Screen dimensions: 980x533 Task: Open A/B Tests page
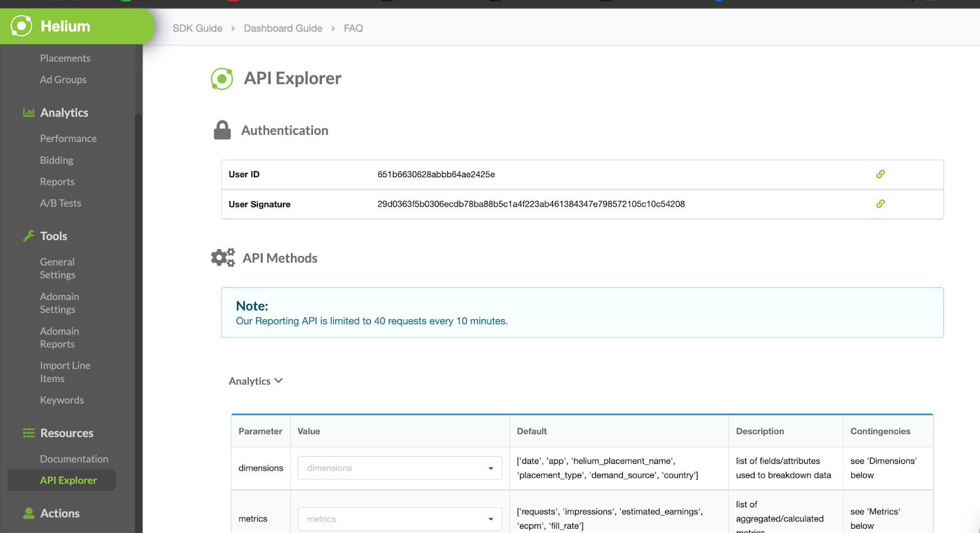(x=60, y=203)
